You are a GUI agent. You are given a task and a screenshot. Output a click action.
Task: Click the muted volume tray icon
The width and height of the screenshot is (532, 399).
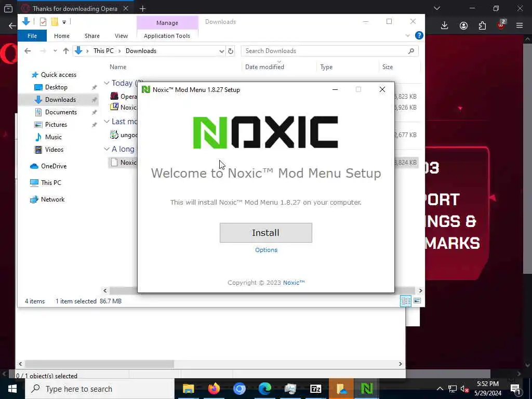click(x=464, y=389)
